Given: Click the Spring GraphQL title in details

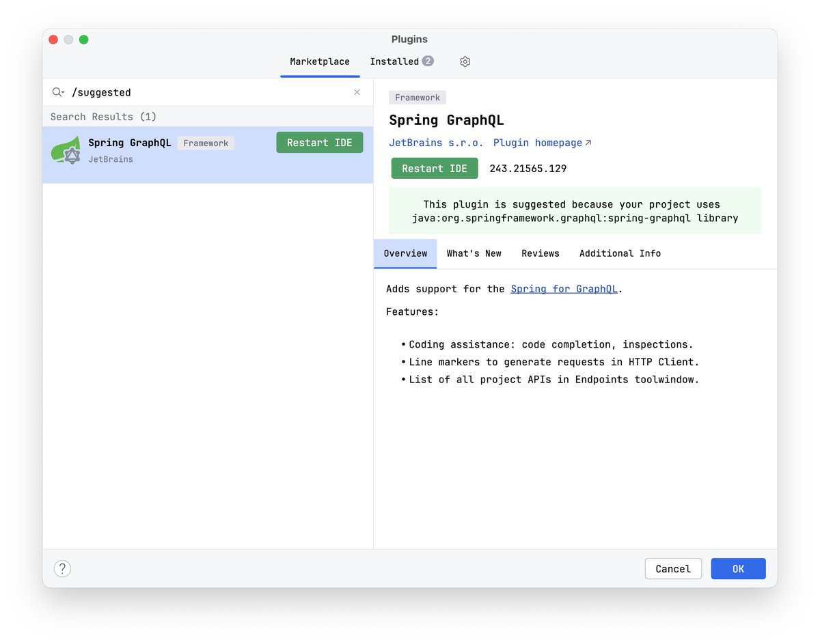Looking at the screenshot, I should [x=446, y=120].
